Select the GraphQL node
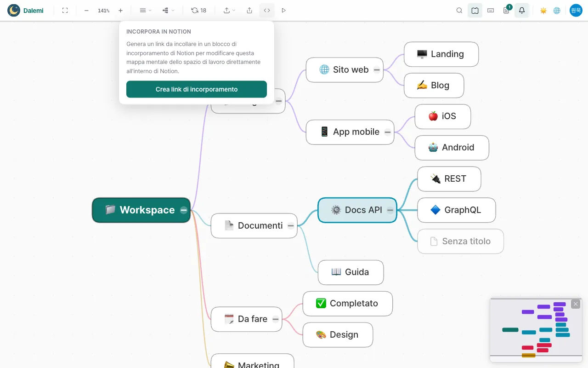 457,210
